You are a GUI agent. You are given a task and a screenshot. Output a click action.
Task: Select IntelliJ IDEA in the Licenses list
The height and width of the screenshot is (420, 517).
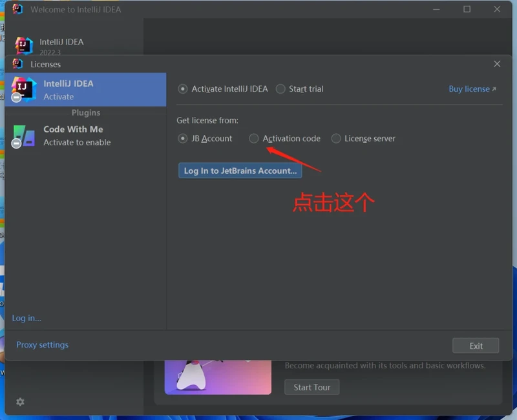85,90
